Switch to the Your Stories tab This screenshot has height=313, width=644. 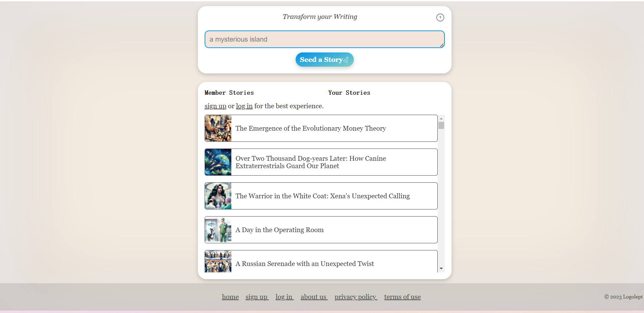[x=349, y=93]
